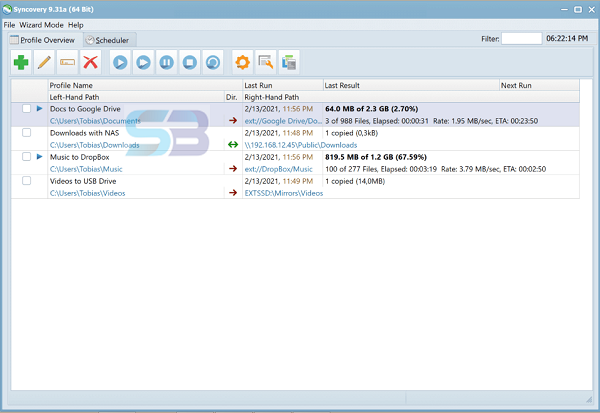Tick the Videos to USB Drive checkbox
This screenshot has width=600, height=413.
[x=26, y=181]
